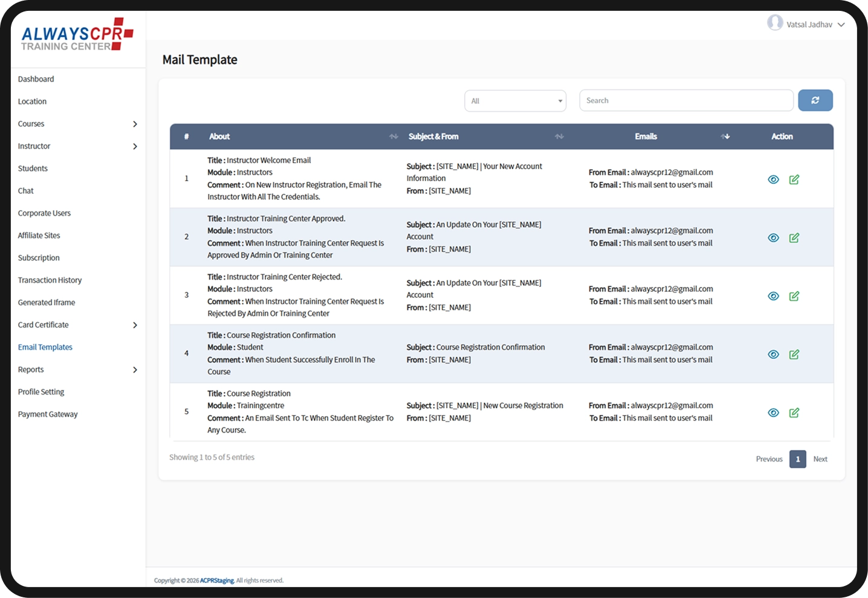Open Chat in the sidebar
868x598 pixels.
tap(25, 191)
